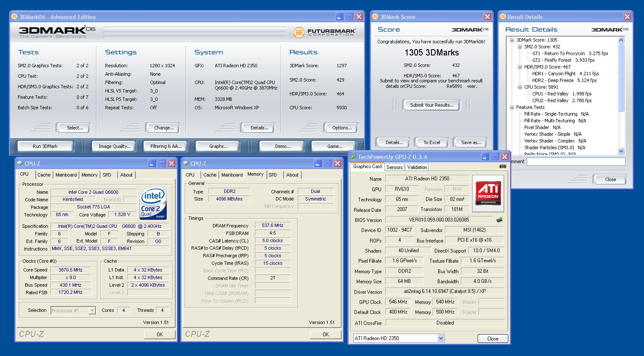
Task: Click the DRAM Frequency 537.6 MHz value
Action: click(272, 225)
